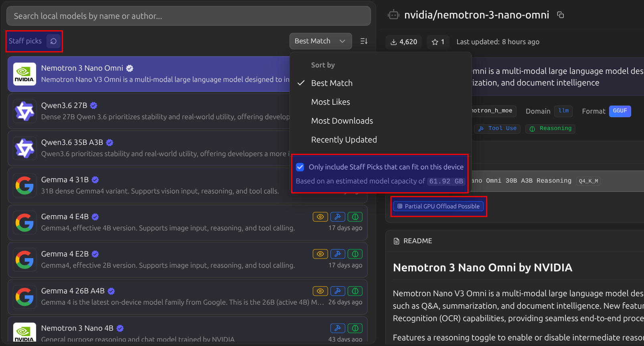Click the tool use icon on Nemotron 3 Nano 4B

click(338, 328)
